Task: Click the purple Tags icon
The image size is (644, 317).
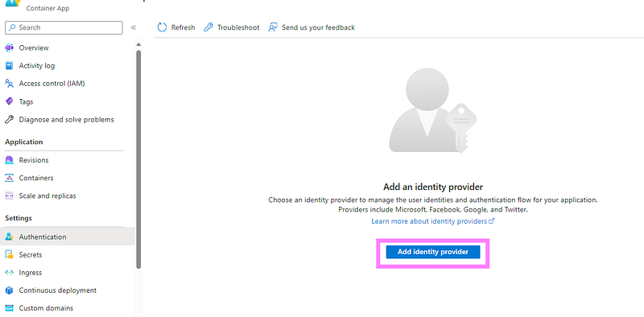Action: [9, 101]
